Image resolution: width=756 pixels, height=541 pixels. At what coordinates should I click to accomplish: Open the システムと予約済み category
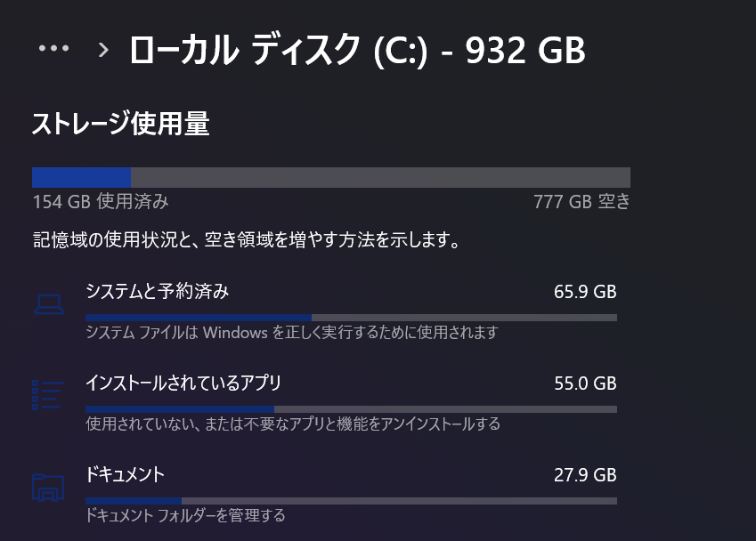click(158, 291)
